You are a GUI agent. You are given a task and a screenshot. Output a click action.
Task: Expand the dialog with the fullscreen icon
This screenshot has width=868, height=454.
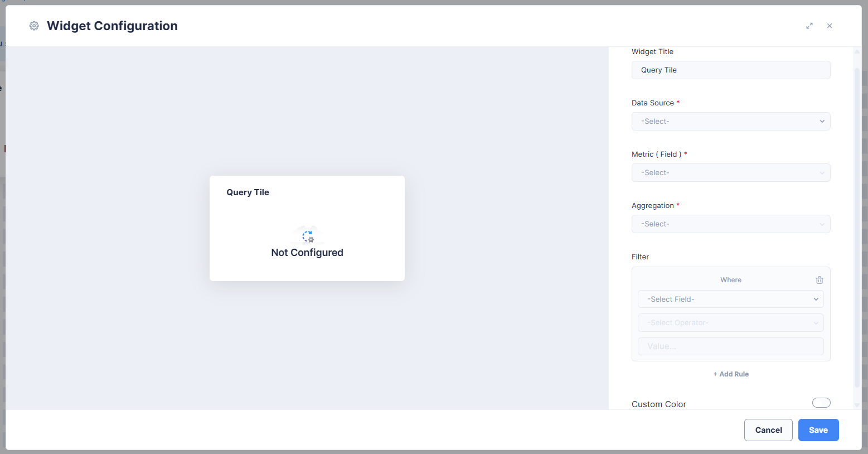click(x=809, y=26)
